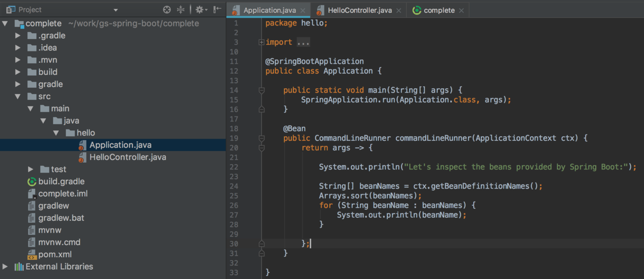
Task: Click the .idea folder icon
Action: click(32, 48)
